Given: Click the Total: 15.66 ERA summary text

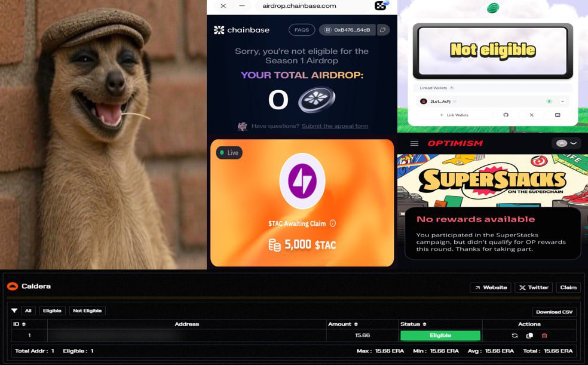Looking at the screenshot, I should pos(548,351).
